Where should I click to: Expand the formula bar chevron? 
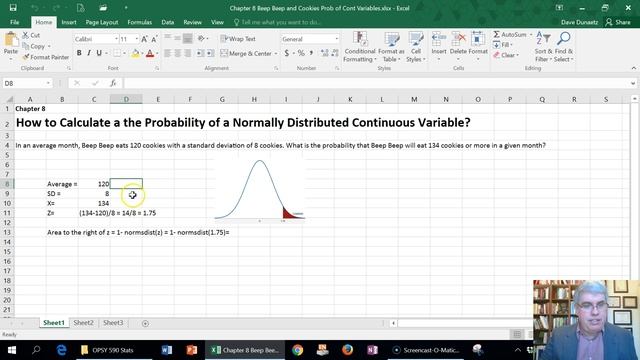coord(633,83)
